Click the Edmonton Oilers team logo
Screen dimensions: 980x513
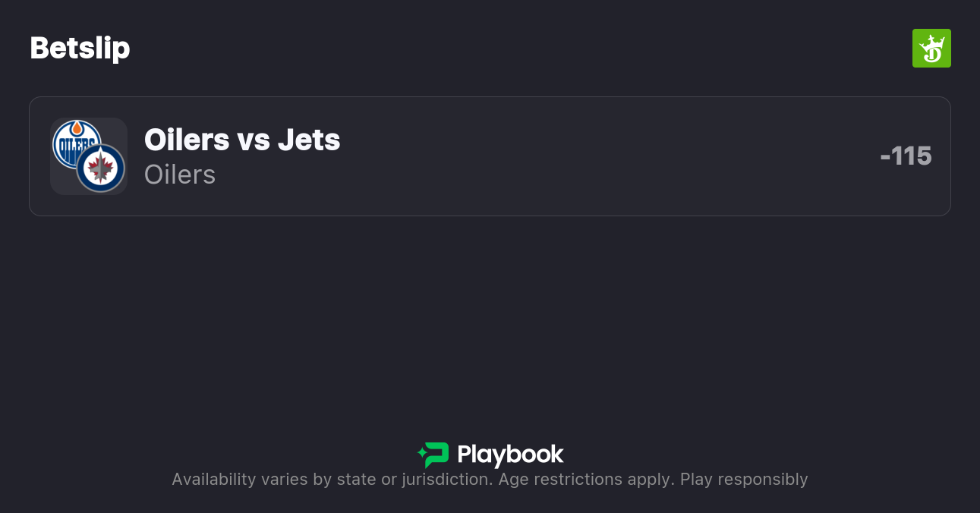[74, 142]
